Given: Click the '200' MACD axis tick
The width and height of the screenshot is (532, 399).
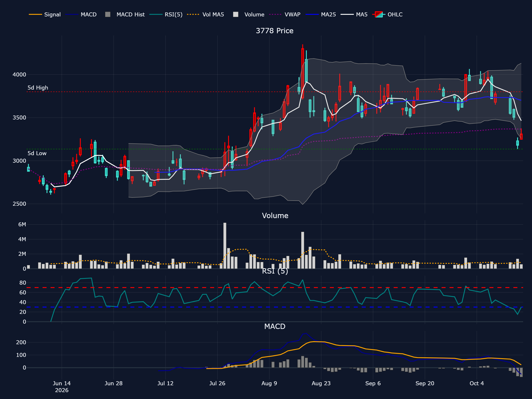Looking at the screenshot, I should 21,342.
